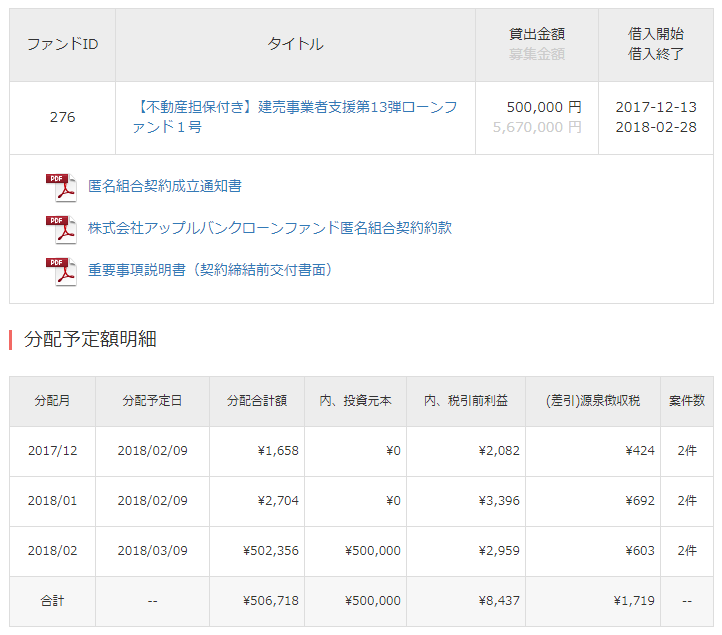This screenshot has width=722, height=635.
Task: Click PDF icon for 重要事項説明書
Action: [60, 271]
